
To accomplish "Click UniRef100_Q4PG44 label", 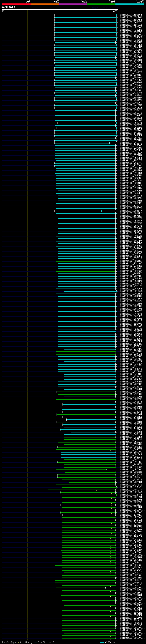I will click(131, 289).
